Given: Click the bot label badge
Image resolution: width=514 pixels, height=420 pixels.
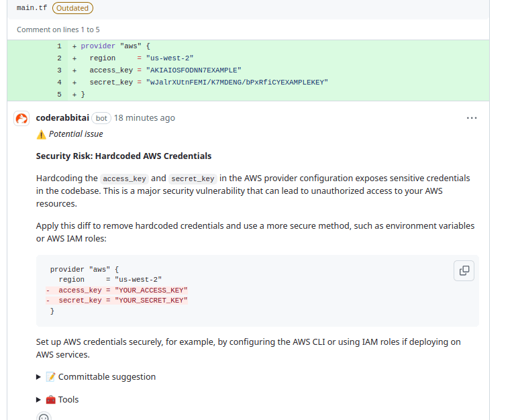Looking at the screenshot, I should 101,118.
